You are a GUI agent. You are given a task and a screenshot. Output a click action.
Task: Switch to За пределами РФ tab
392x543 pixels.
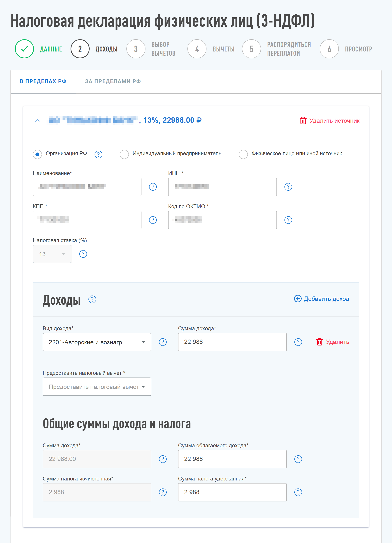[x=113, y=81]
